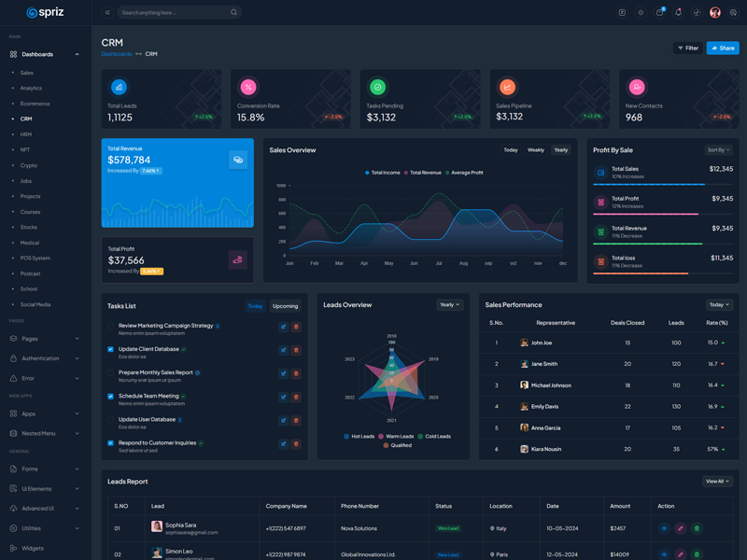The image size is (747, 560).
Task: Check the Review Marketing Campaign Strategy checkbox
Action: (x=111, y=326)
